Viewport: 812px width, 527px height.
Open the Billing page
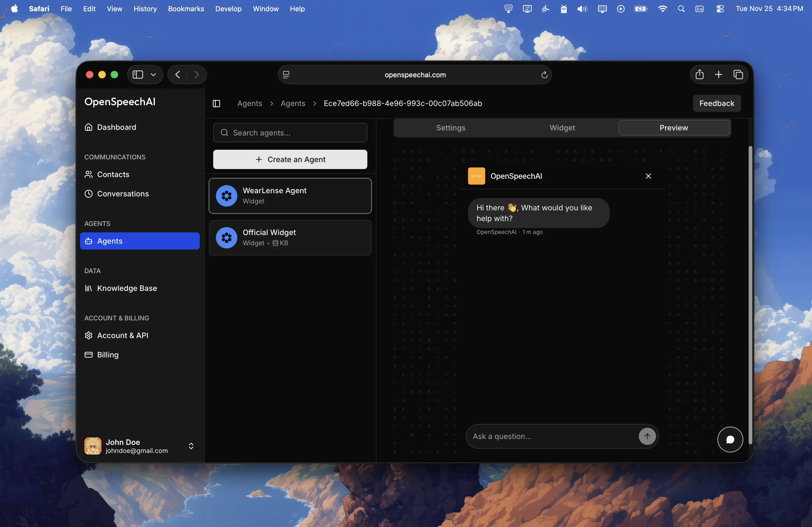(140, 355)
